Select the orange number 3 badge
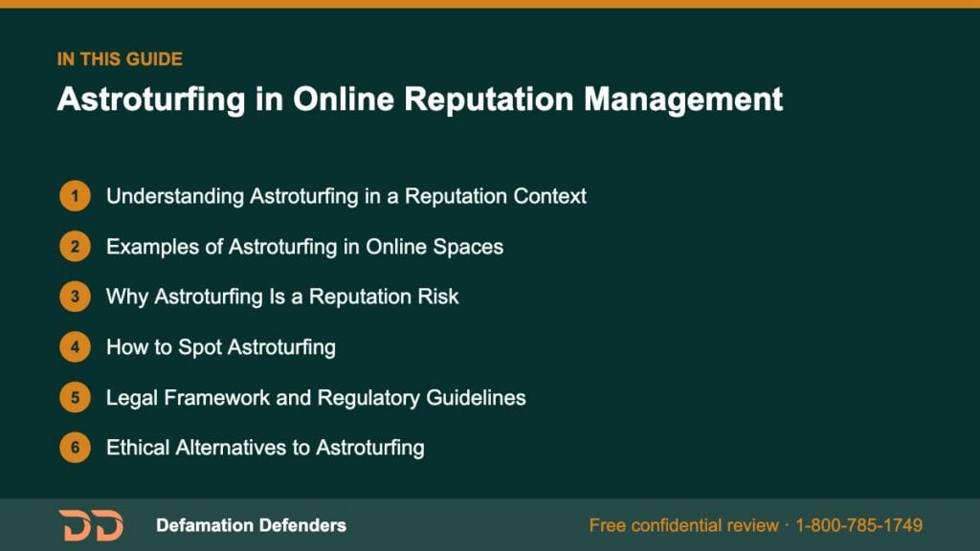This screenshot has width=980, height=551. [x=75, y=297]
